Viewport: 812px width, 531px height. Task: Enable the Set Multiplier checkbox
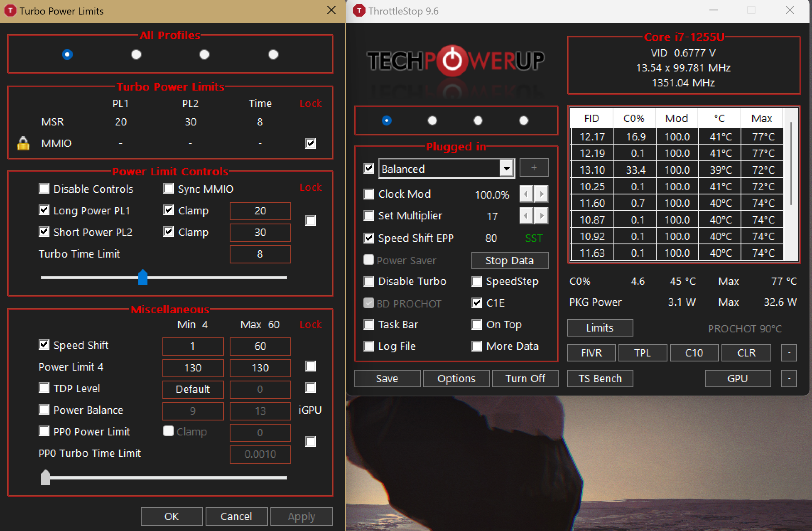coord(369,216)
